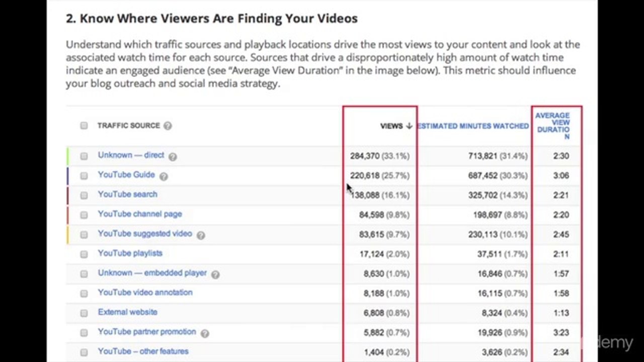Screen dimensions: 644x362
Task: Click the 713,821 (31.4%) minutes cell
Action: pyautogui.click(x=498, y=156)
